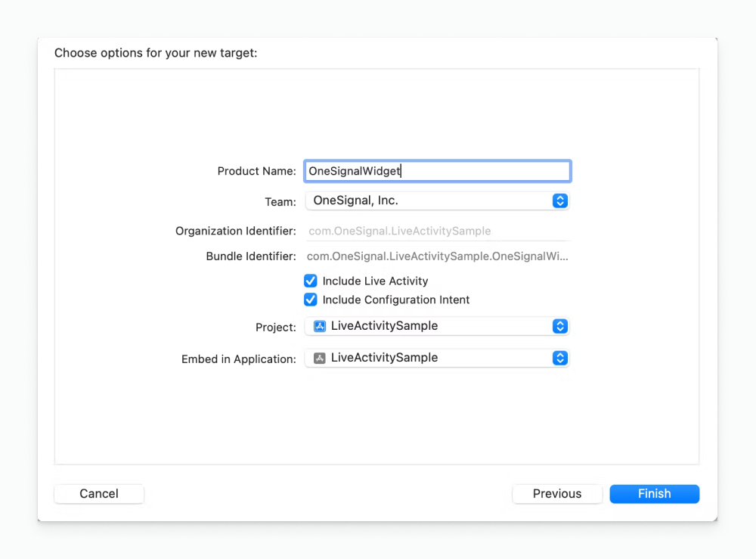
Task: Click the dialog heading text
Action: [x=156, y=54]
